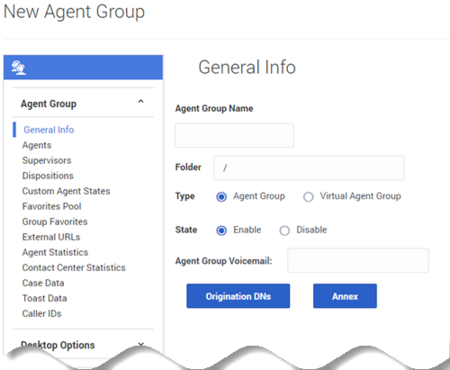Screen dimensions: 450x370
Task: Click the Desktop Options section header
Action: (58, 345)
